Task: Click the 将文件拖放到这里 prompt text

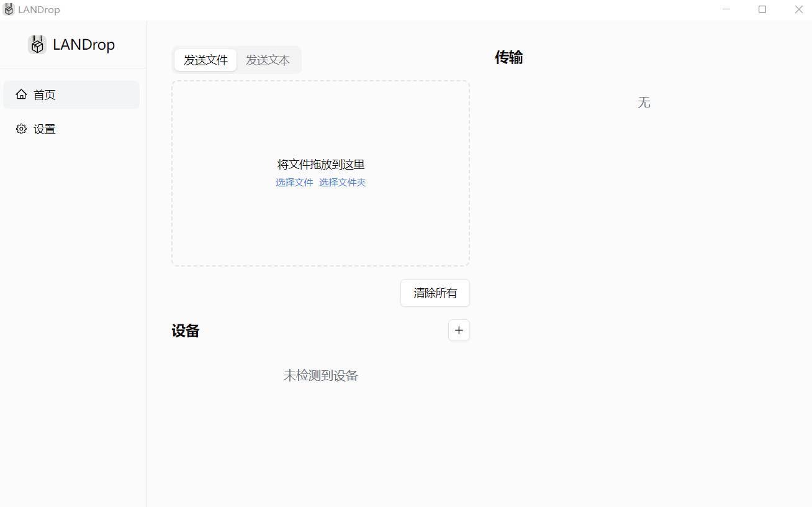Action: 320,165
